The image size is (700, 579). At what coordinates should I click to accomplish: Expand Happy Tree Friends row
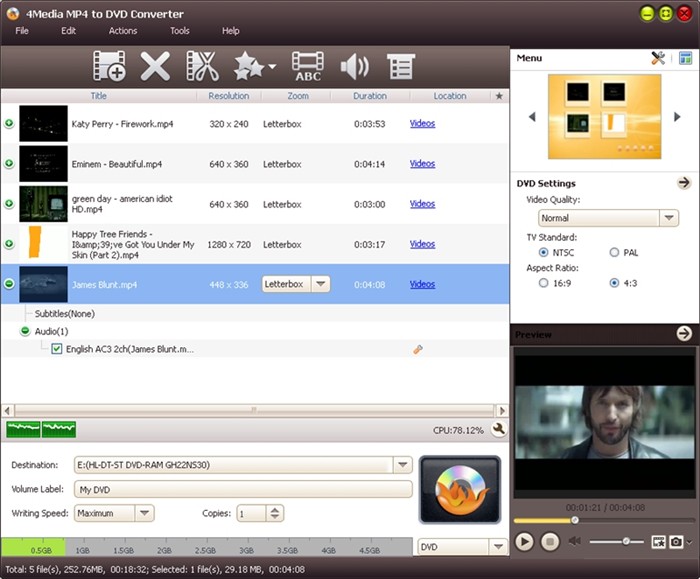pyautogui.click(x=9, y=244)
